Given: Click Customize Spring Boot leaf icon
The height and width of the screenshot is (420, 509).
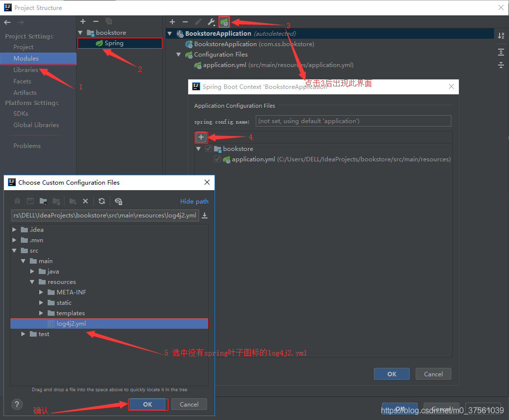Looking at the screenshot, I should tap(224, 22).
